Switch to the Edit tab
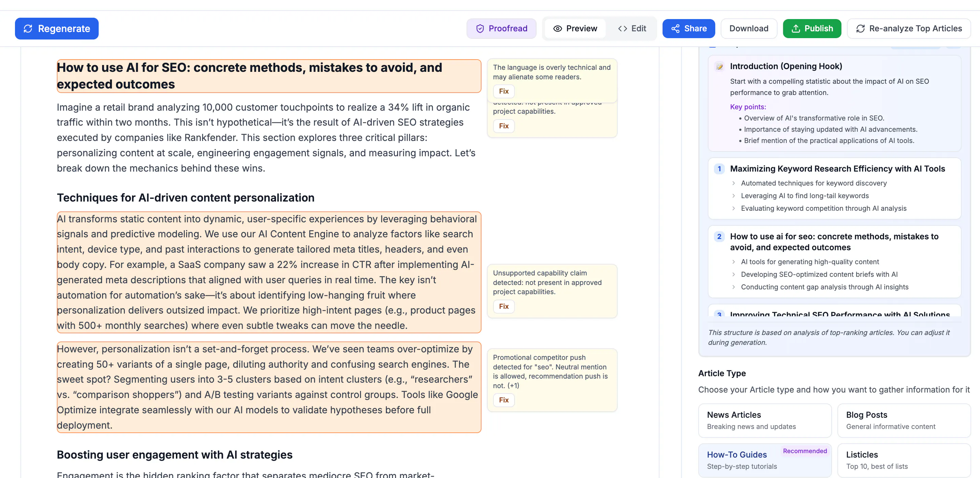Image resolution: width=980 pixels, height=478 pixels. tap(632, 29)
